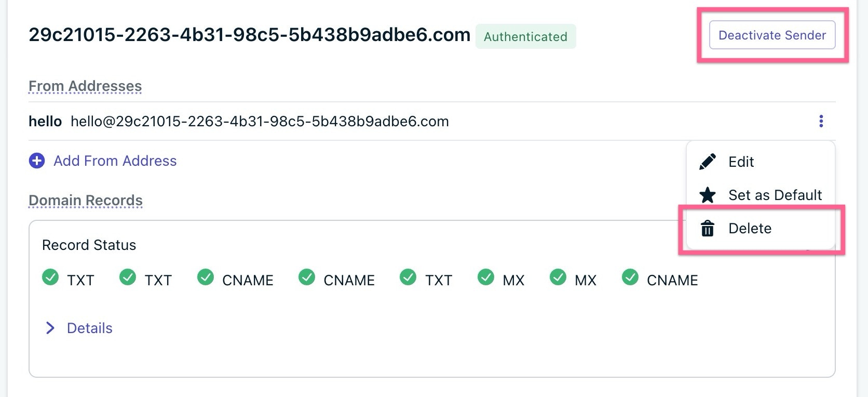Viewport: 868px width, 397px height.
Task: Open the three-dot menu for hello address
Action: (821, 121)
